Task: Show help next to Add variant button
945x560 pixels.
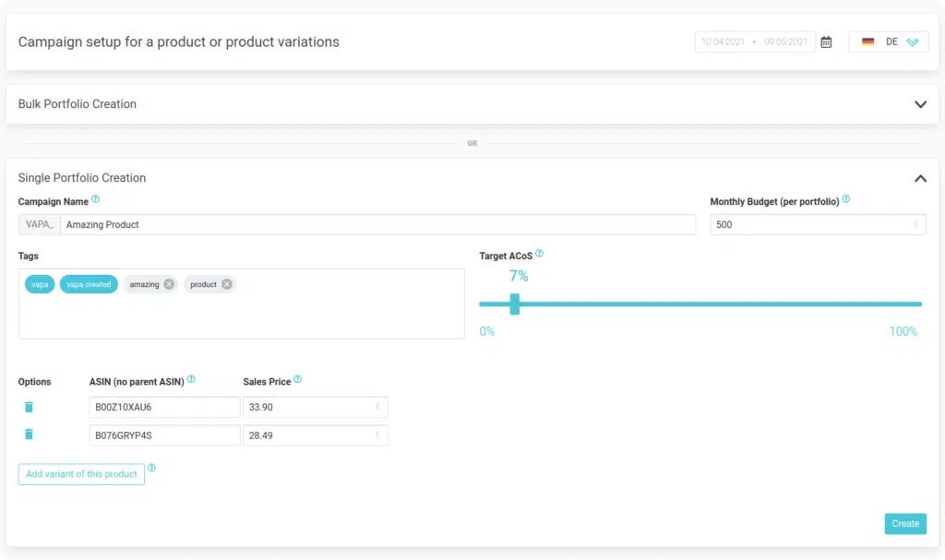Action: click(x=151, y=468)
